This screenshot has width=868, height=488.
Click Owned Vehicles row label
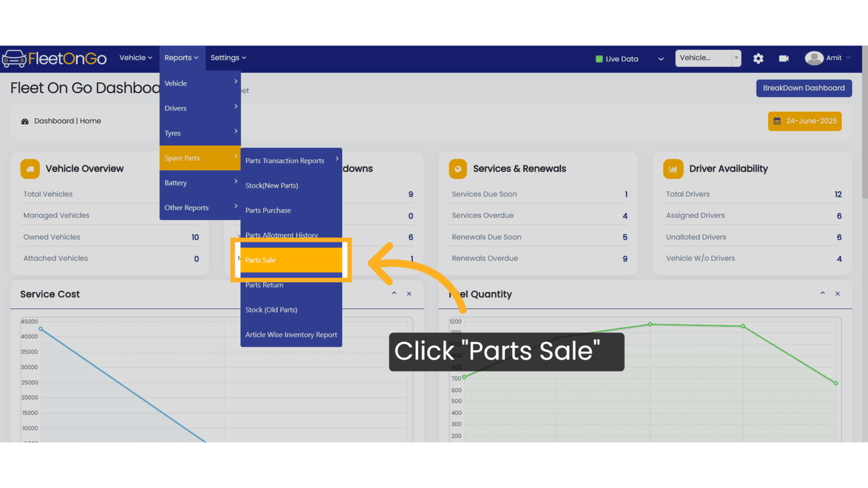pos(52,237)
